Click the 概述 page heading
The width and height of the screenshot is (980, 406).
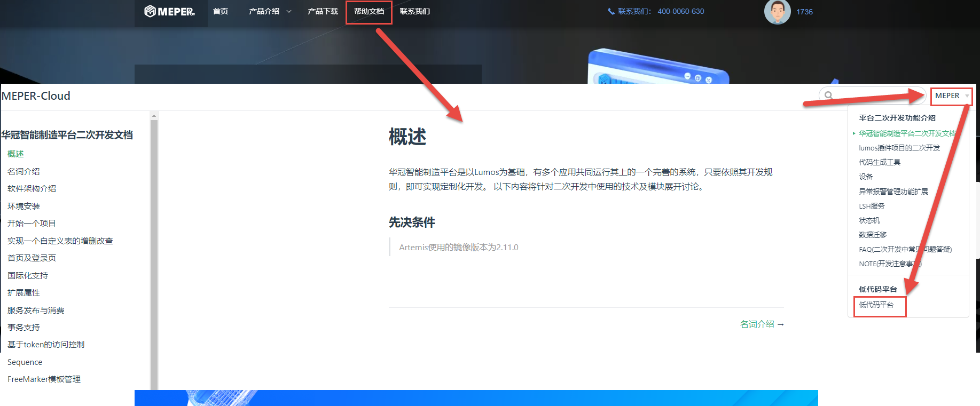(x=407, y=137)
